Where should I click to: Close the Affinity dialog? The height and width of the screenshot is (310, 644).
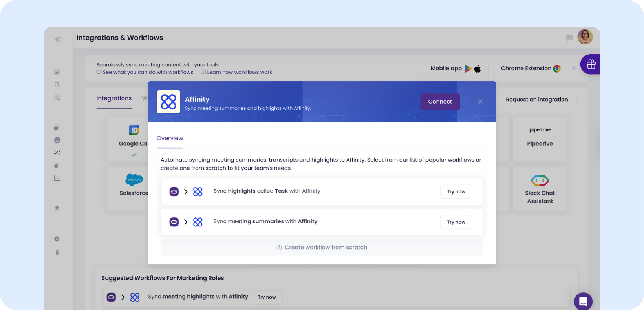pyautogui.click(x=480, y=102)
